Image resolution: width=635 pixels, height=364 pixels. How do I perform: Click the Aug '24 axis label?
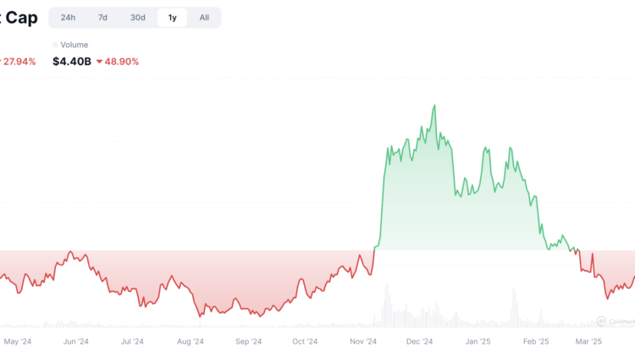pos(190,342)
